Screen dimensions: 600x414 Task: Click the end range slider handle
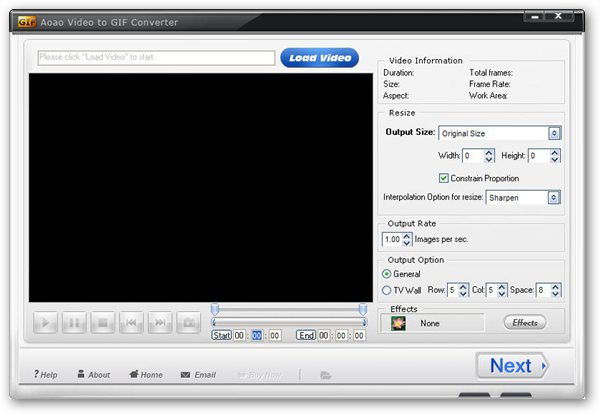362,309
